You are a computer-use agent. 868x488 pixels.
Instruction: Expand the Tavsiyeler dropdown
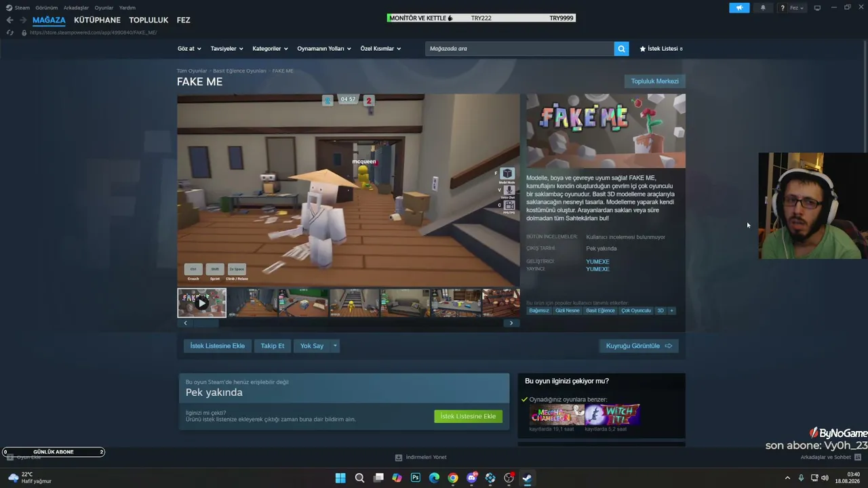226,49
